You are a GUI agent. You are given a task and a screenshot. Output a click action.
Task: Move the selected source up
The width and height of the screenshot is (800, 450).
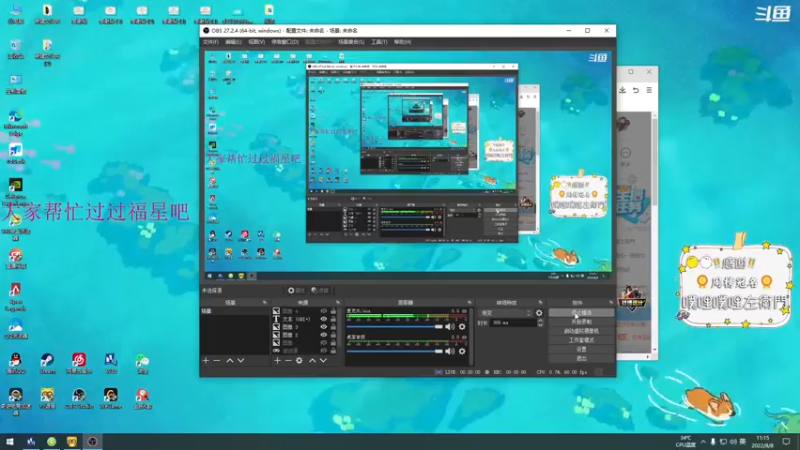click(312, 361)
